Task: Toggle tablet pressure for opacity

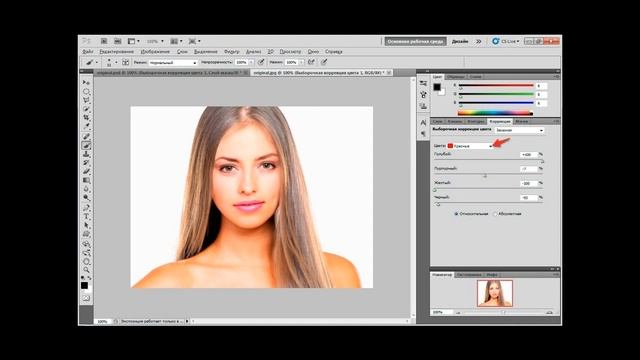Action: [261, 62]
